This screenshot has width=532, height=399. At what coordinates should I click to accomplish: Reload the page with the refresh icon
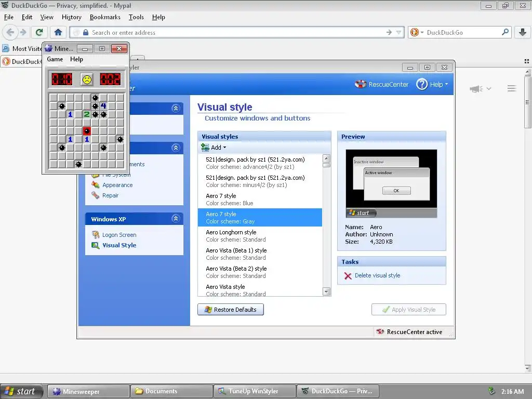[x=39, y=32]
